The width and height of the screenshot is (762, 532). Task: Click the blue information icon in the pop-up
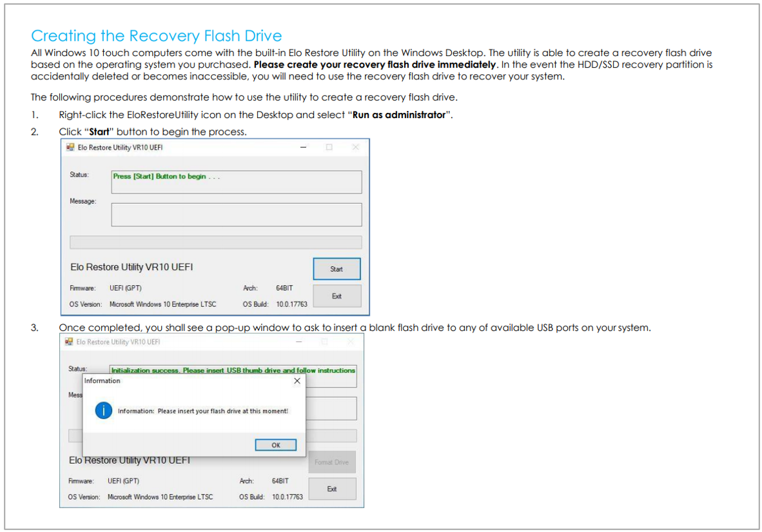pos(104,410)
